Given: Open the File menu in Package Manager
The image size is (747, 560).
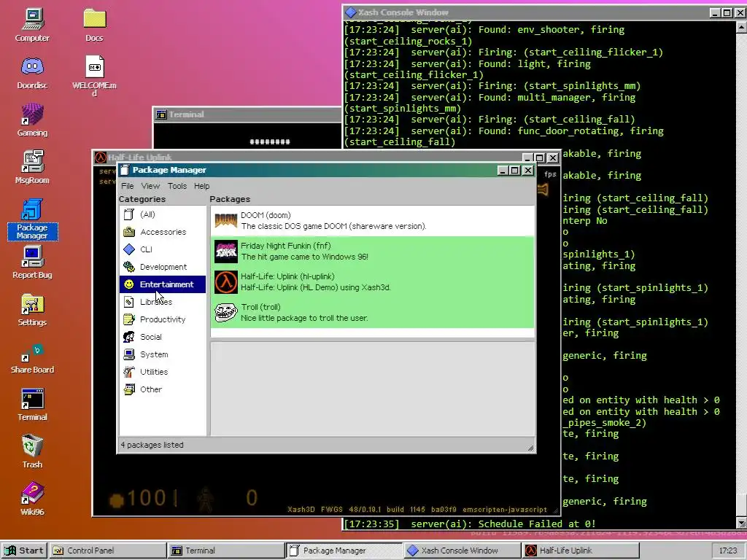Looking at the screenshot, I should [127, 186].
